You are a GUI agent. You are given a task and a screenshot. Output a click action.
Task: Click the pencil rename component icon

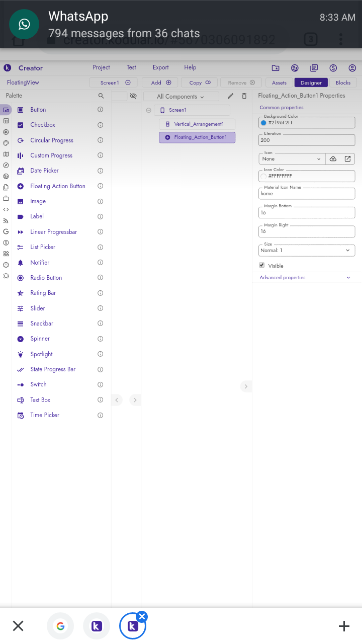click(230, 96)
